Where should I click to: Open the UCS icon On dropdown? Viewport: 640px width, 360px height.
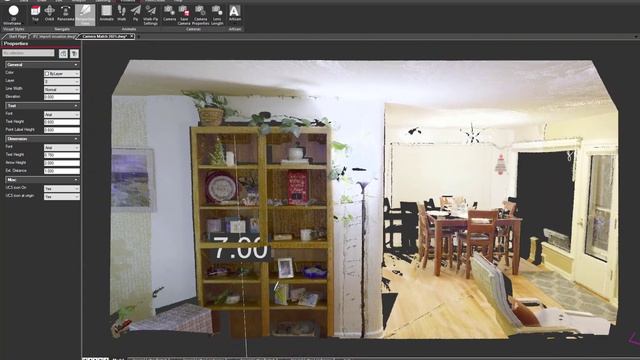(62, 189)
